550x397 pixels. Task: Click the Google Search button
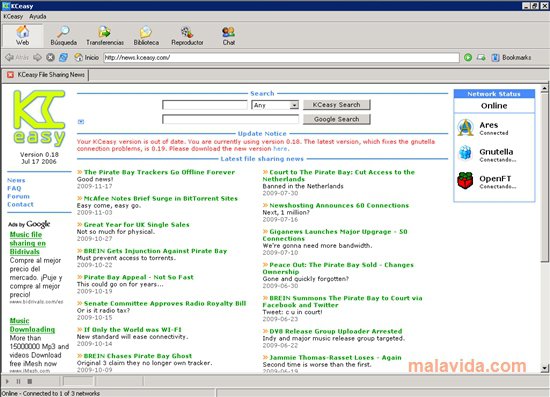[x=336, y=119]
